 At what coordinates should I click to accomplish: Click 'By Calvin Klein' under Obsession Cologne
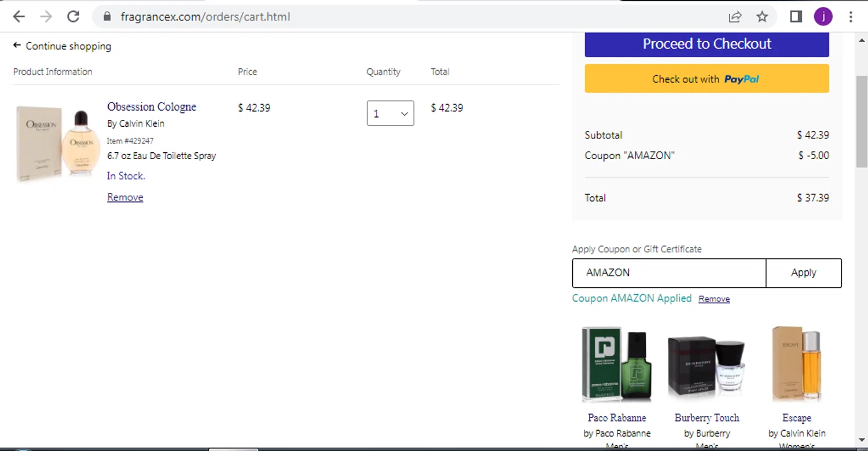tap(136, 123)
